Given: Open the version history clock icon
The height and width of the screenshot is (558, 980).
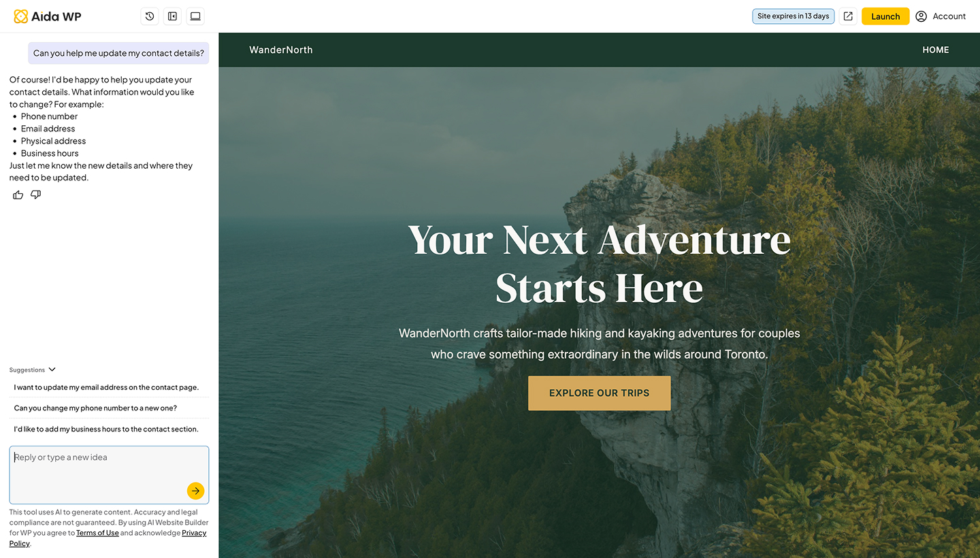Looking at the screenshot, I should click(150, 16).
